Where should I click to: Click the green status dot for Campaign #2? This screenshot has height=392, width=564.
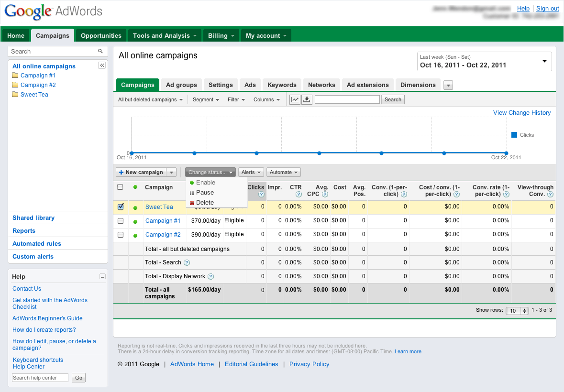(135, 236)
